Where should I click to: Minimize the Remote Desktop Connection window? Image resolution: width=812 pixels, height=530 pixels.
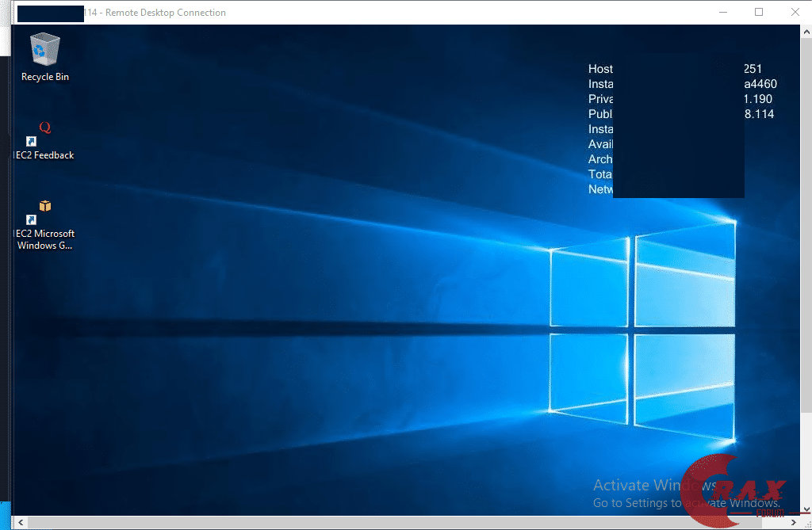point(722,12)
